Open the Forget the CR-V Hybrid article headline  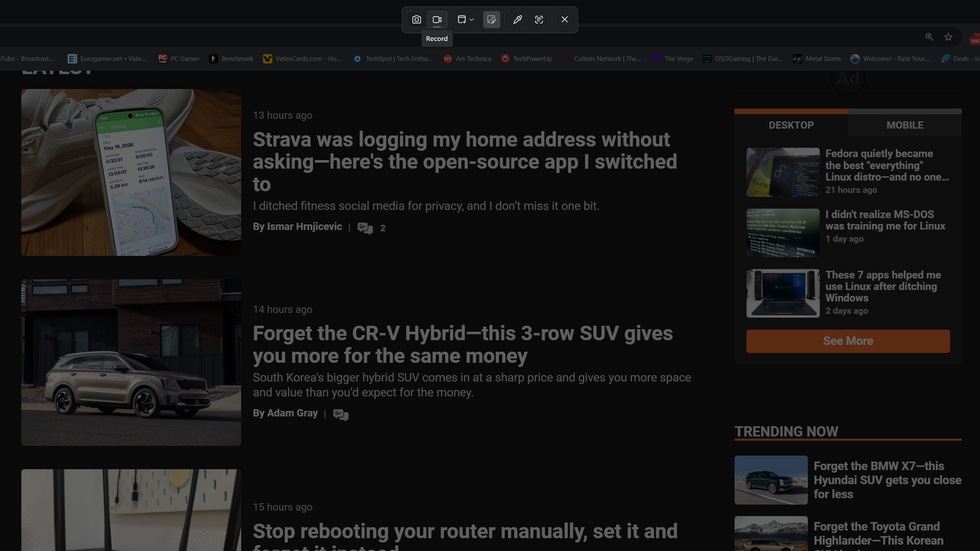tap(463, 345)
